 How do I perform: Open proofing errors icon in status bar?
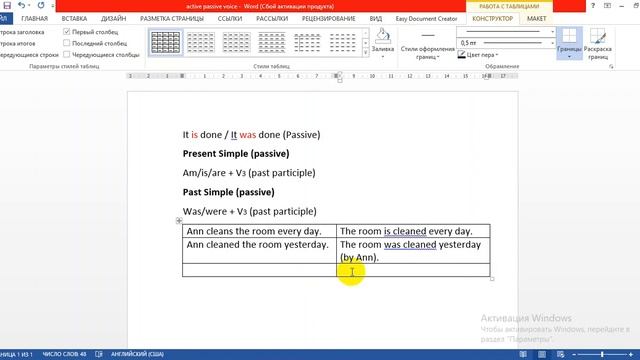pos(99,354)
